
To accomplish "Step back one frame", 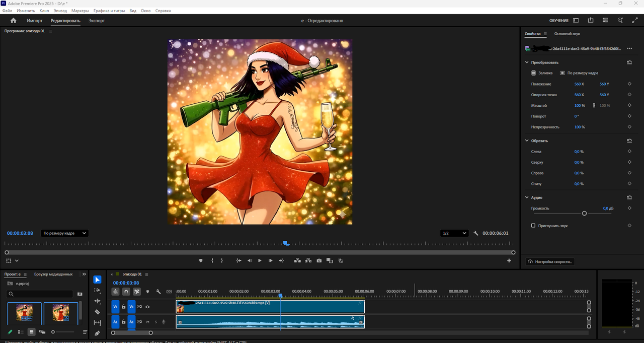I will [250, 260].
